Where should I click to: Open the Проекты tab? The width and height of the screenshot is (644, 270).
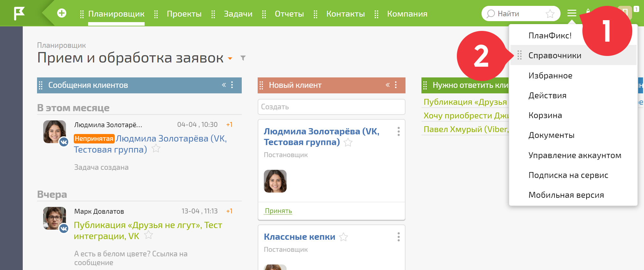click(184, 14)
